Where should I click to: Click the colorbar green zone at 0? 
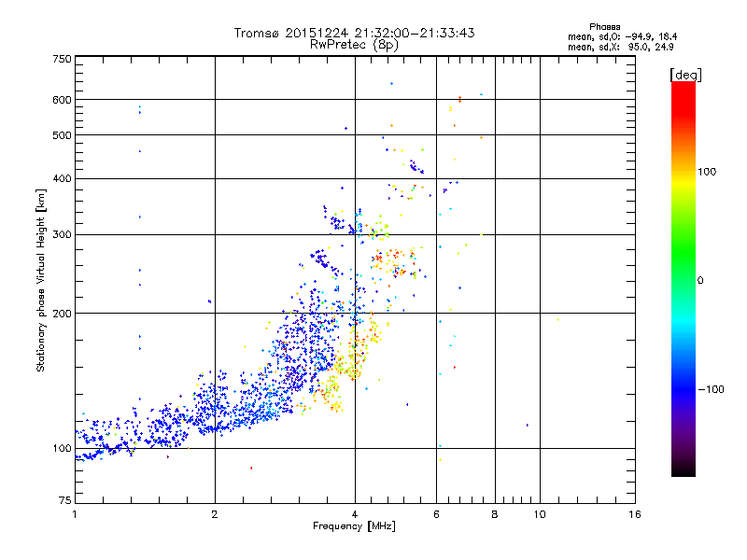pos(684,281)
